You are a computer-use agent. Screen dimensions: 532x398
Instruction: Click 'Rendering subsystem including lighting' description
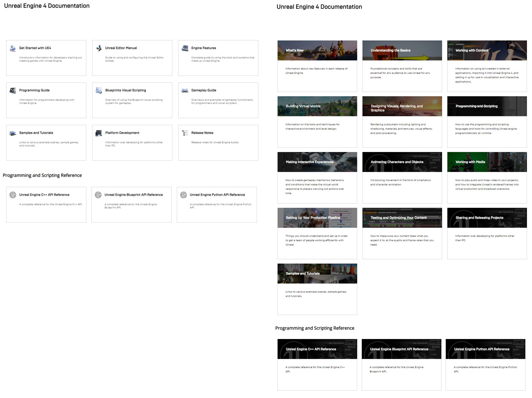(x=401, y=129)
